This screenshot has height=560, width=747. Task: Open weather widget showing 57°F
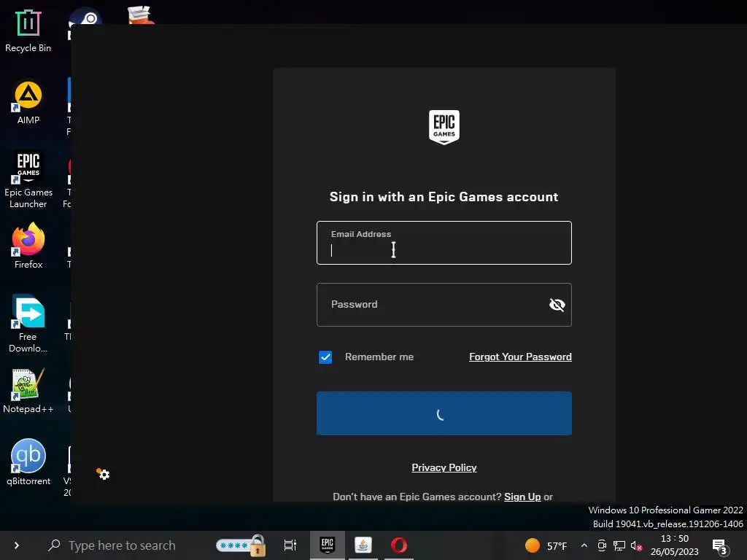pos(546,545)
